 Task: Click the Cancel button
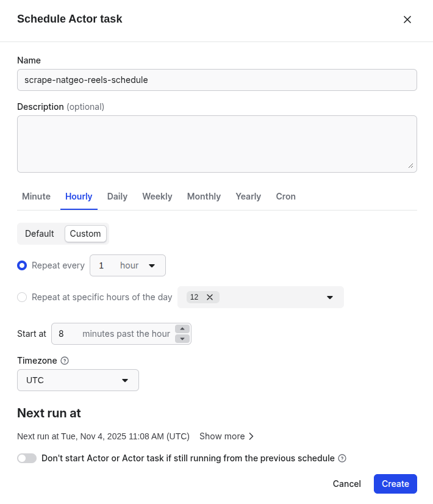tap(346, 484)
